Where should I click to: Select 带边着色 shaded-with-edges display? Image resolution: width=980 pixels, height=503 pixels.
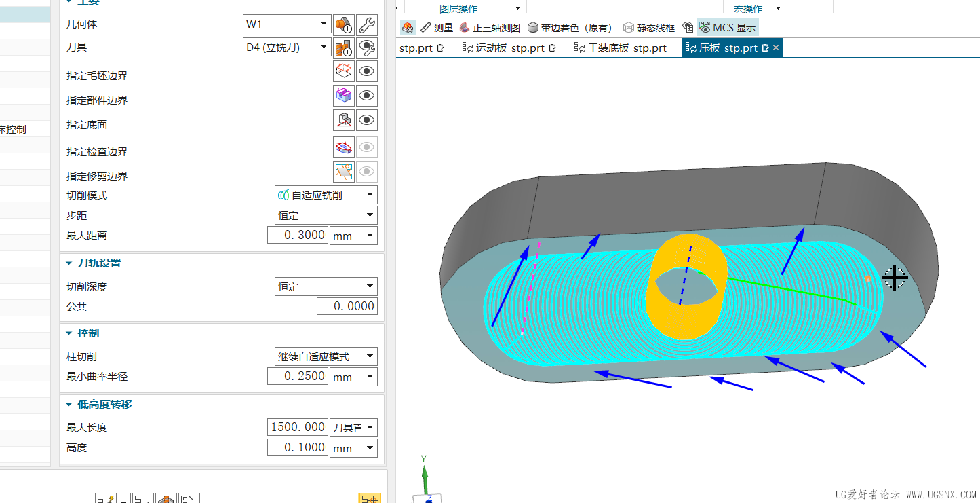tap(570, 28)
